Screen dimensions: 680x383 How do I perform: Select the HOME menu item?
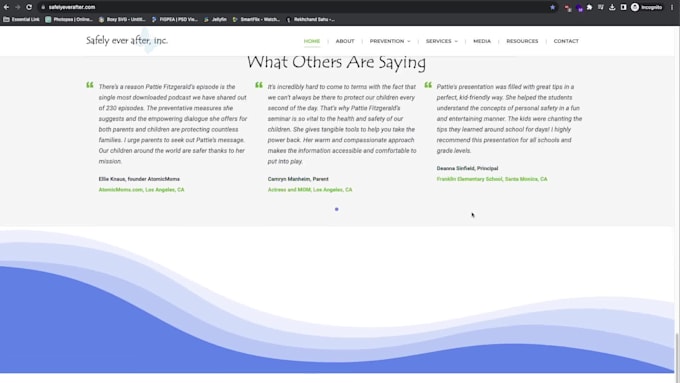tap(312, 41)
